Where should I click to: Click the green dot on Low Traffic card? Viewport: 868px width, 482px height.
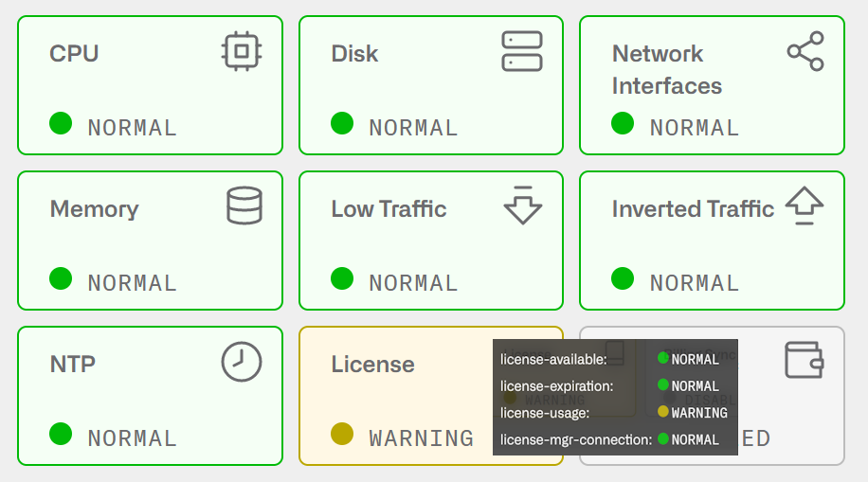pyautogui.click(x=342, y=278)
